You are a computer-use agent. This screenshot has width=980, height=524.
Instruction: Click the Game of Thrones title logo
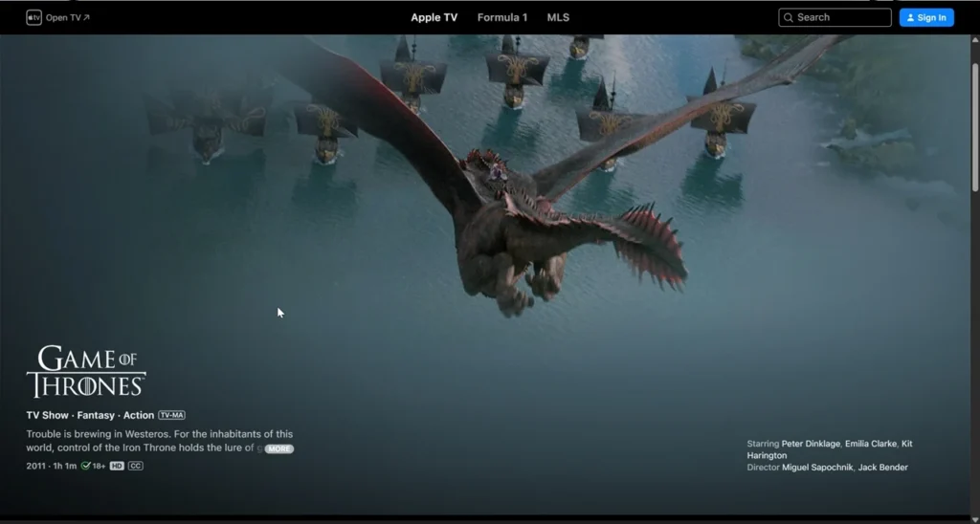pyautogui.click(x=86, y=372)
